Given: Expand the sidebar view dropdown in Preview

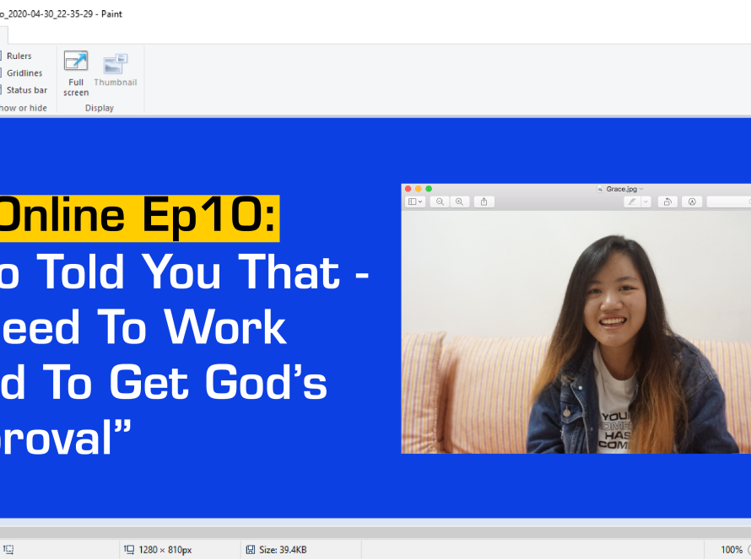Looking at the screenshot, I should point(415,202).
